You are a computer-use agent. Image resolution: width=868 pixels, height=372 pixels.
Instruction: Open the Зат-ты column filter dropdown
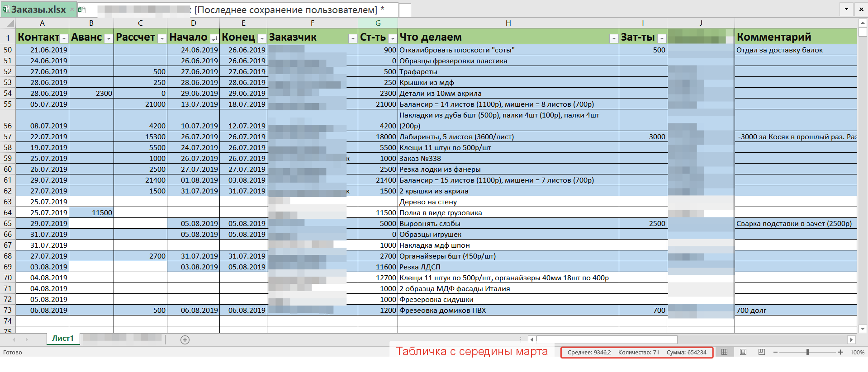pyautogui.click(x=662, y=38)
